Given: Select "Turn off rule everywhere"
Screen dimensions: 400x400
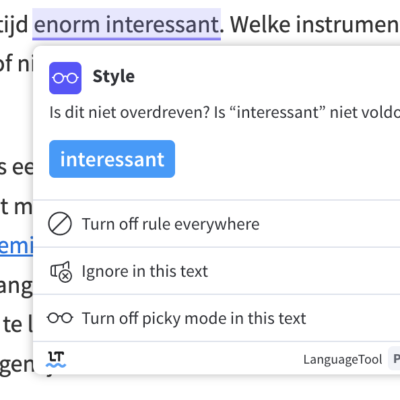Looking at the screenshot, I should (217, 224).
